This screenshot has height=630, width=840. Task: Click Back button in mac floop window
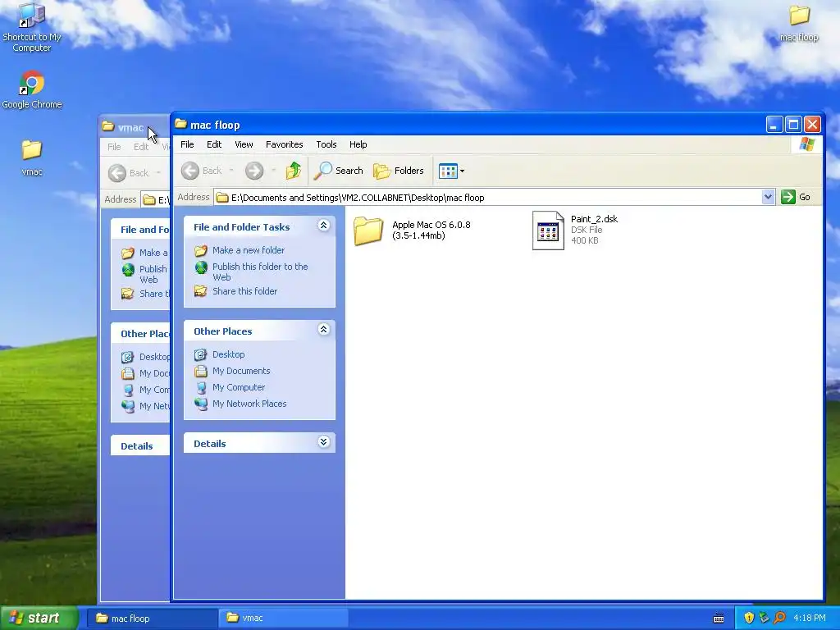pyautogui.click(x=202, y=171)
